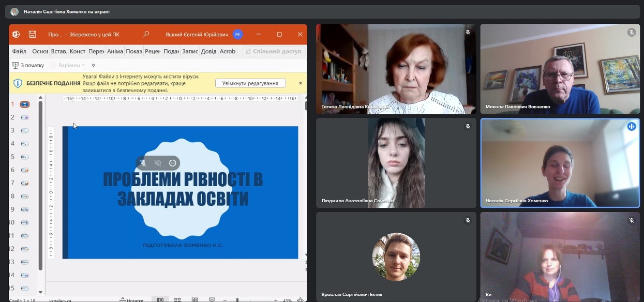Click the remove-from-view minus circle icon
This screenshot has width=644, height=302.
(173, 163)
